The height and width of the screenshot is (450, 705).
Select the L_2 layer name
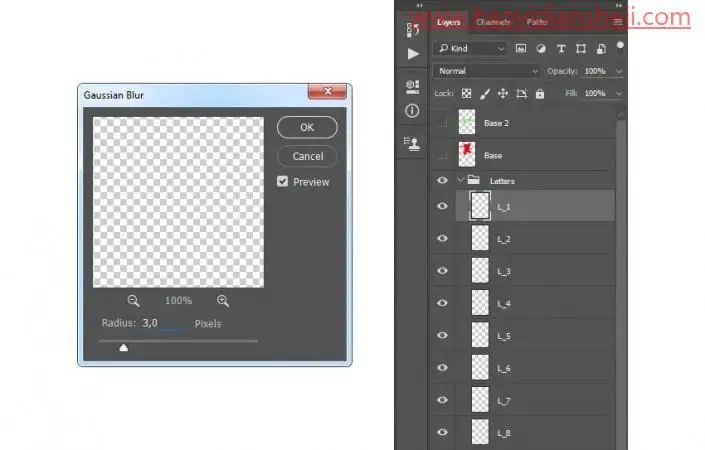coord(504,239)
